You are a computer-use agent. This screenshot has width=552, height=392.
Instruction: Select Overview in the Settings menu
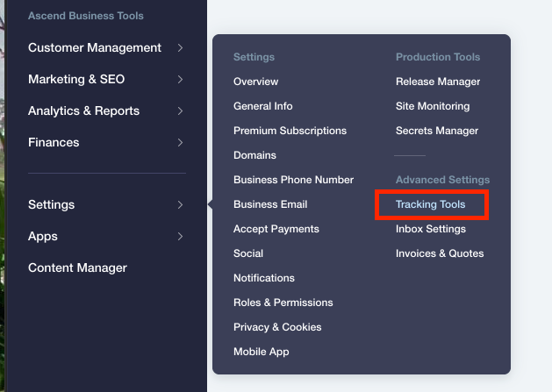255,82
